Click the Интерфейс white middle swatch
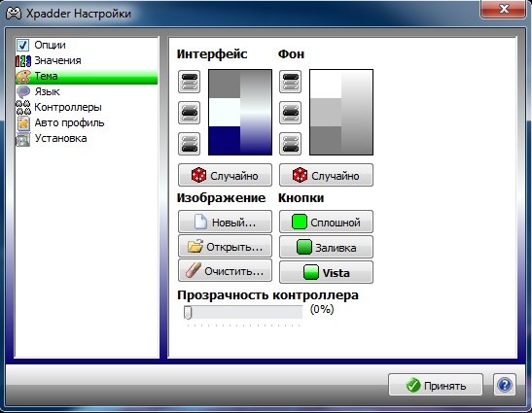Screen dimensions: 532x413 [x=225, y=112]
